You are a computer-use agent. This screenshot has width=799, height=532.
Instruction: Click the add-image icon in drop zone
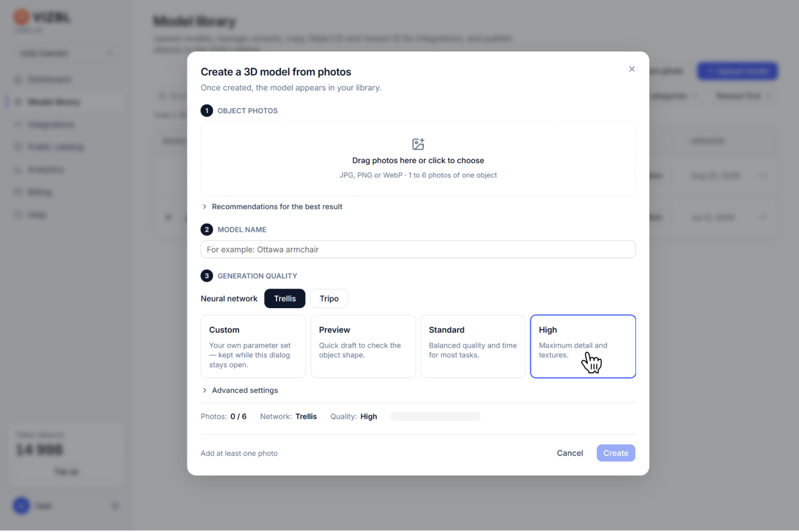[x=418, y=144]
